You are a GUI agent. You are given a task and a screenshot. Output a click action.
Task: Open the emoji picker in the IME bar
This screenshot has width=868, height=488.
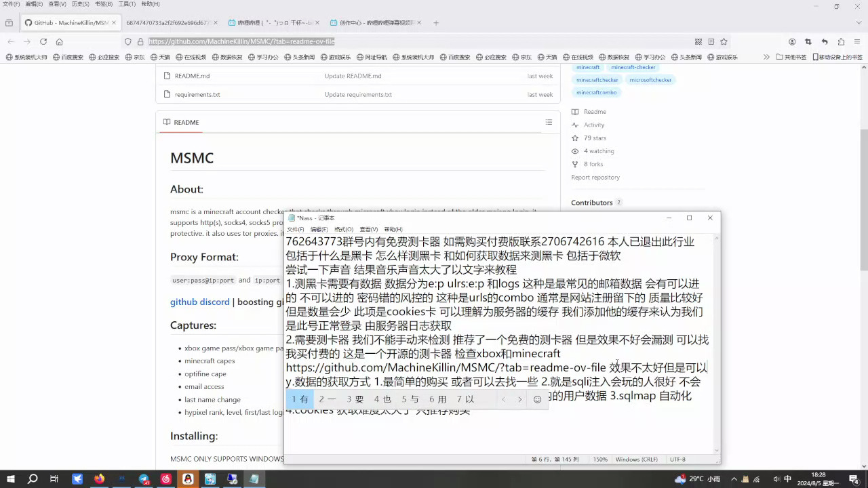click(x=538, y=399)
